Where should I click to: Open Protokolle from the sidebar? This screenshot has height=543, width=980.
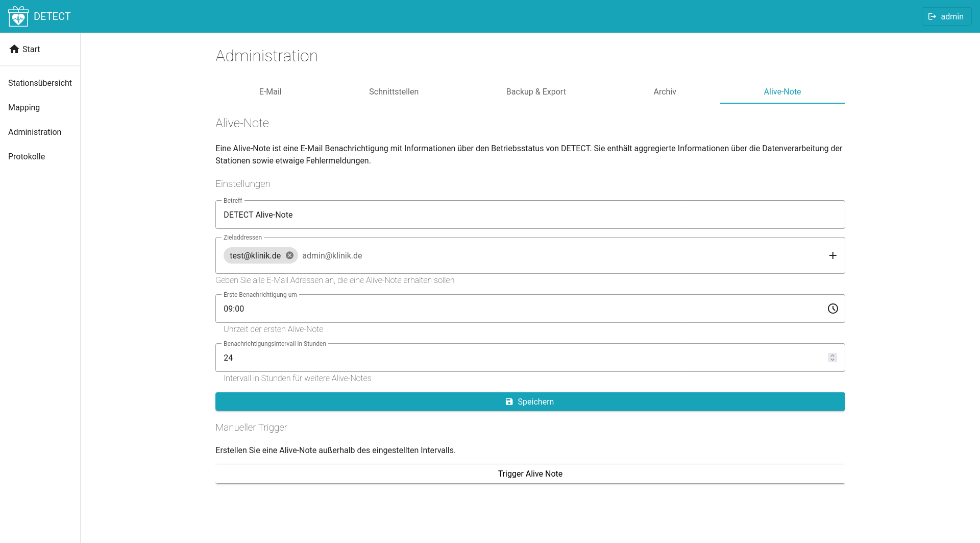click(x=27, y=156)
